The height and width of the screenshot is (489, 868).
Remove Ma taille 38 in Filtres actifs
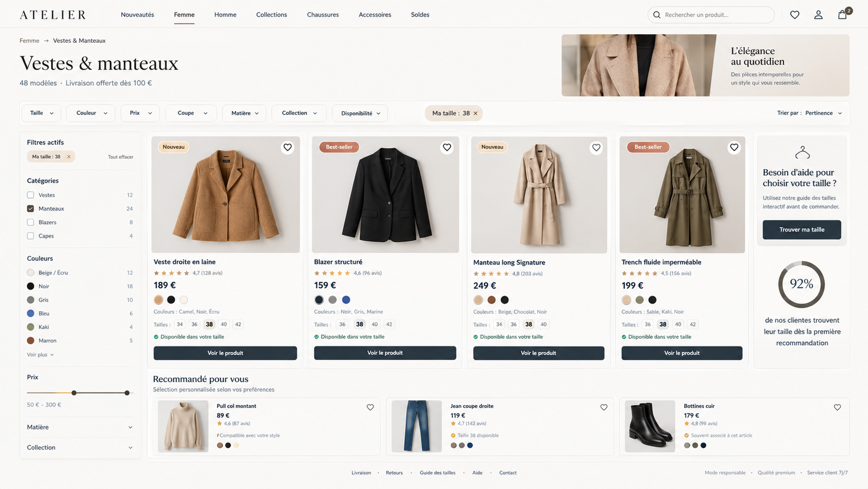pos(68,157)
